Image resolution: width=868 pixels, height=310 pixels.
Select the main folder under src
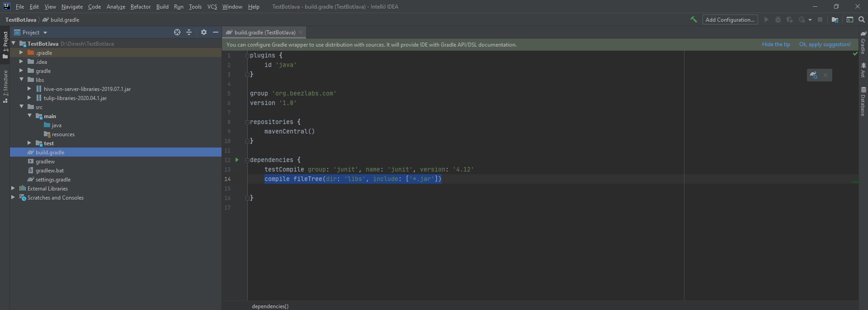point(50,116)
